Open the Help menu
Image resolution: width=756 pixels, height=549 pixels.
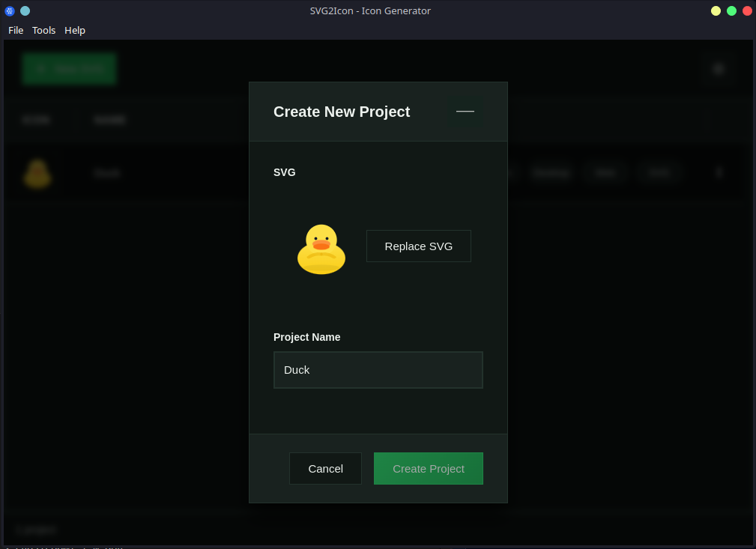[x=75, y=30]
